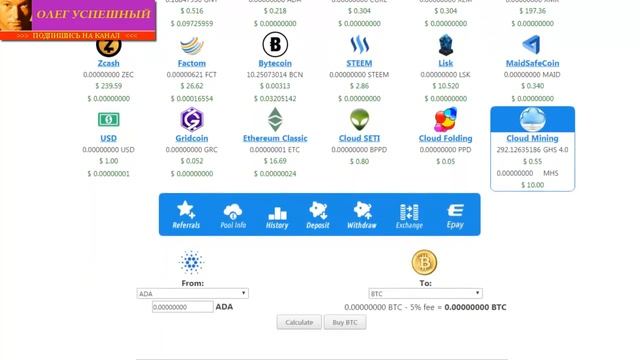The image size is (640, 360).
Task: Open the Exchange section
Action: pos(409,216)
